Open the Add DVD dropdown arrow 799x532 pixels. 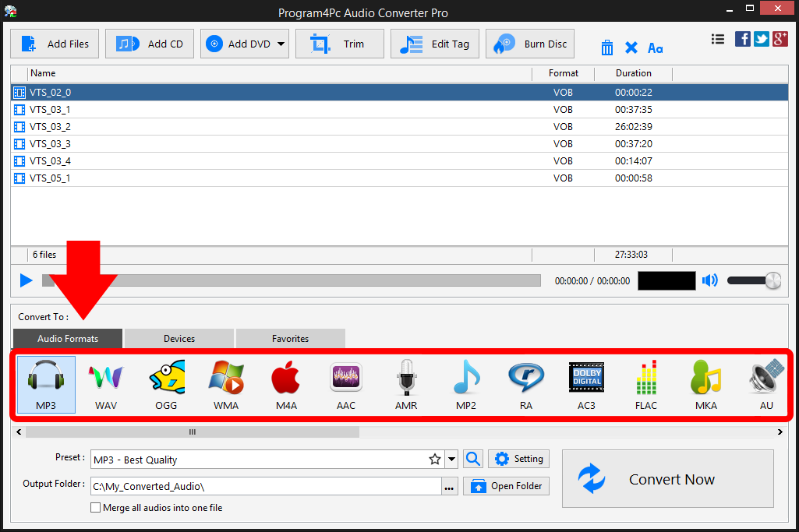282,44
